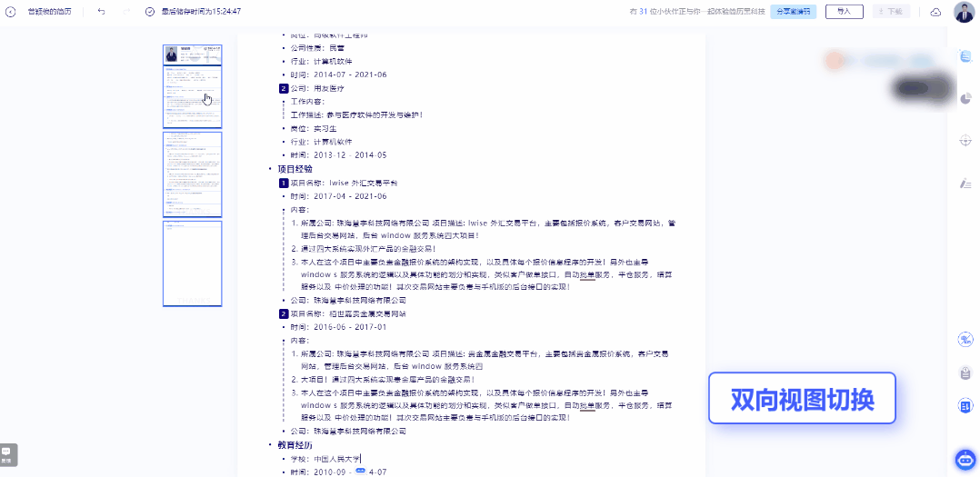Click the back arrow circle icon
980x477 pixels.
tap(11, 12)
